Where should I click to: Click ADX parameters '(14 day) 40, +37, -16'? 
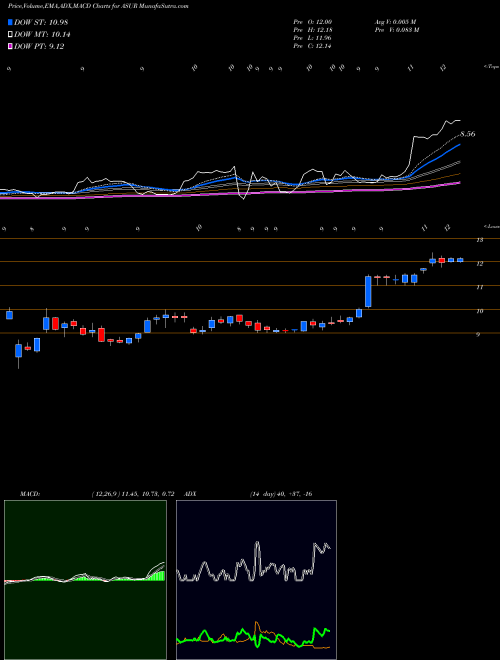click(281, 494)
